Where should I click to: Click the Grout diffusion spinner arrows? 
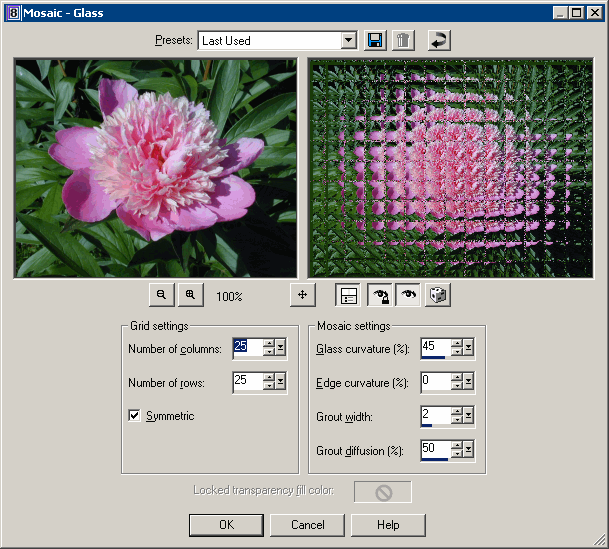(x=457, y=450)
